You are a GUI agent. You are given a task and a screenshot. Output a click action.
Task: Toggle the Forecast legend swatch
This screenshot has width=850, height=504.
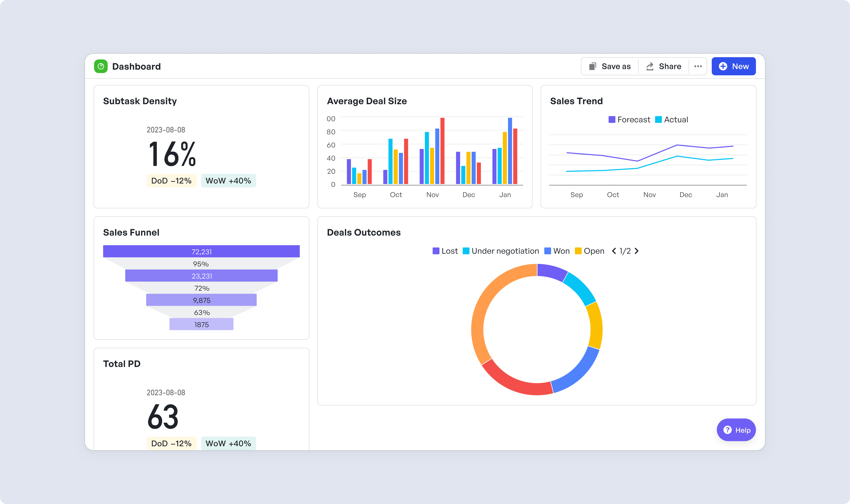(x=612, y=119)
